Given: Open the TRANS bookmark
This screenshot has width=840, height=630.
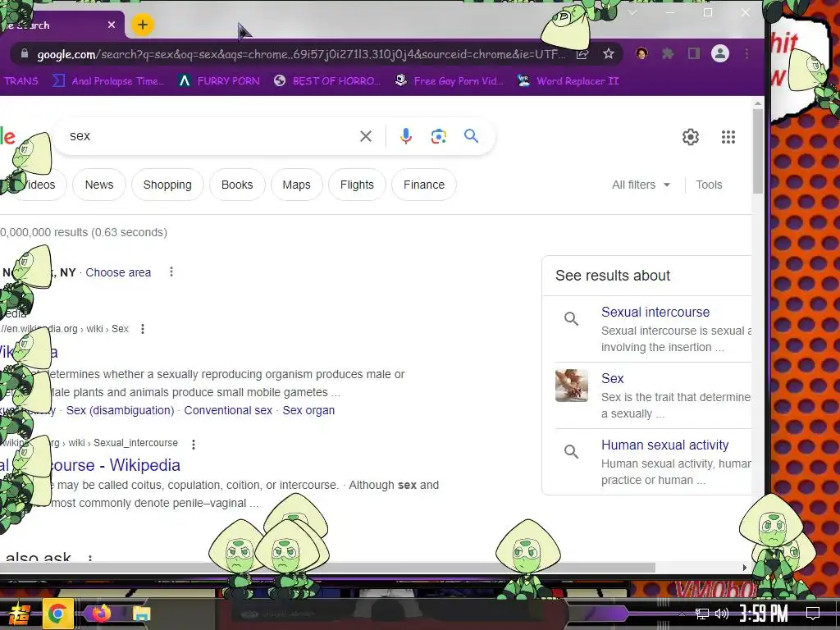Looking at the screenshot, I should [21, 81].
